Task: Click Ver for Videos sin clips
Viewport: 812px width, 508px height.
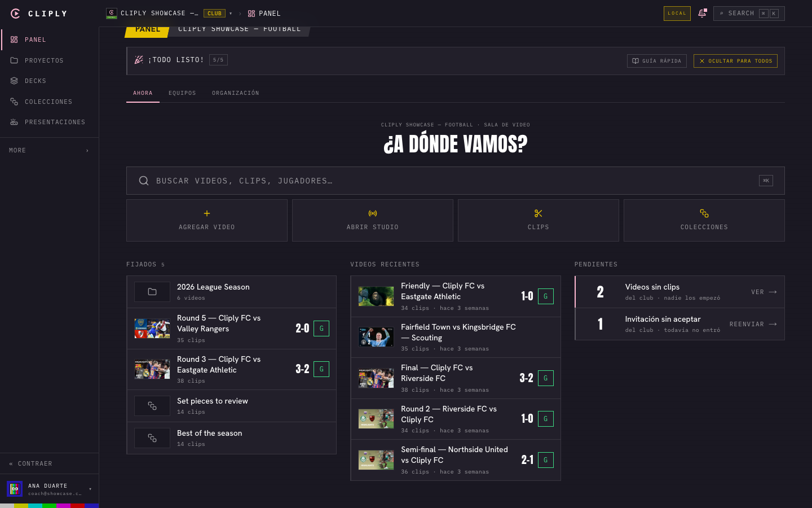Action: pyautogui.click(x=764, y=292)
